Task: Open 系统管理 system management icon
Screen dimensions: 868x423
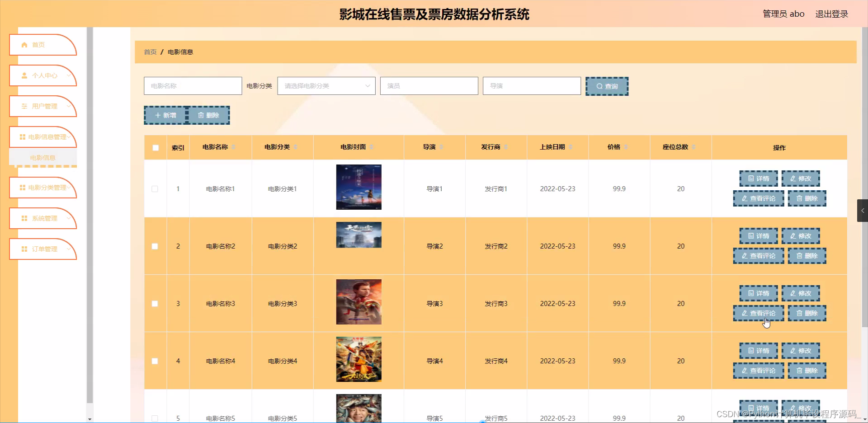Action: click(24, 218)
